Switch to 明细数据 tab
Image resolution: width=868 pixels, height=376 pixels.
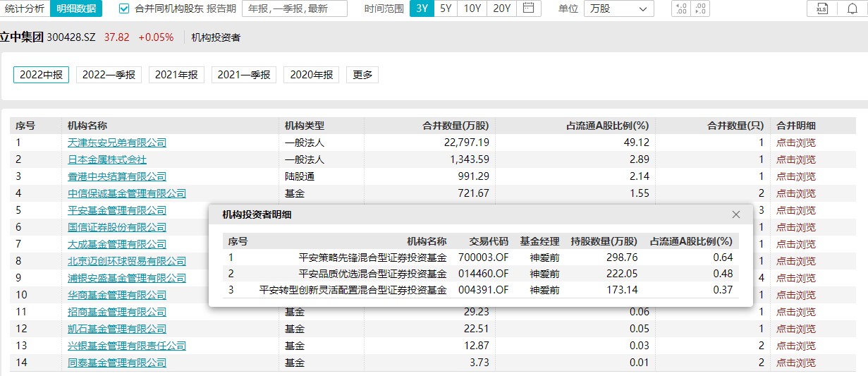[75, 8]
